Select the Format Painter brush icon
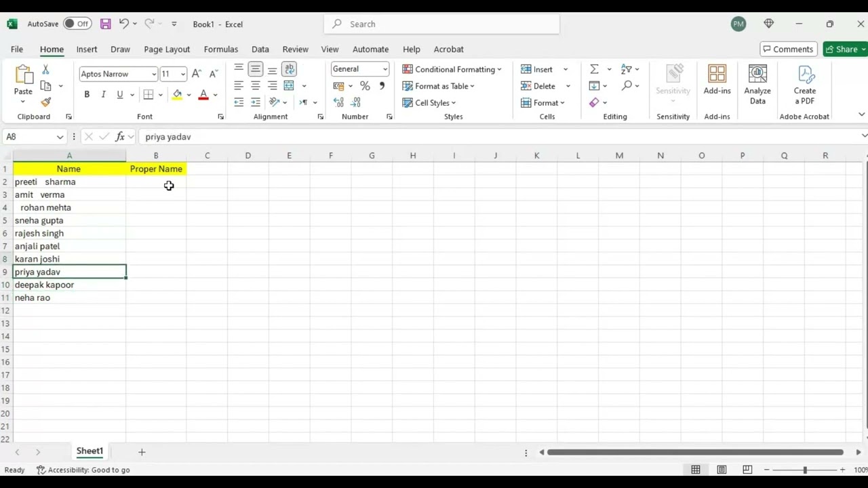Screen dimensions: 868x488 tap(45, 102)
